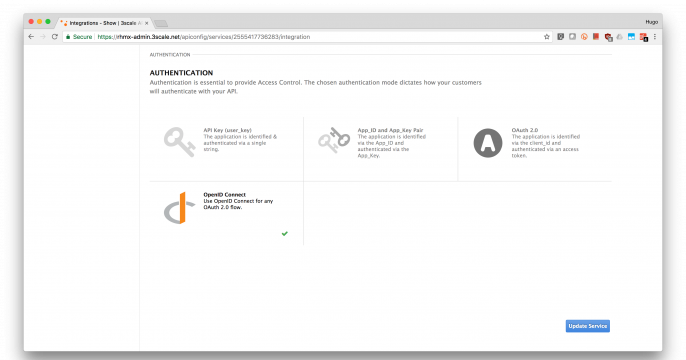Click the green Secure padlock icon
The width and height of the screenshot is (686, 360).
pos(68,37)
